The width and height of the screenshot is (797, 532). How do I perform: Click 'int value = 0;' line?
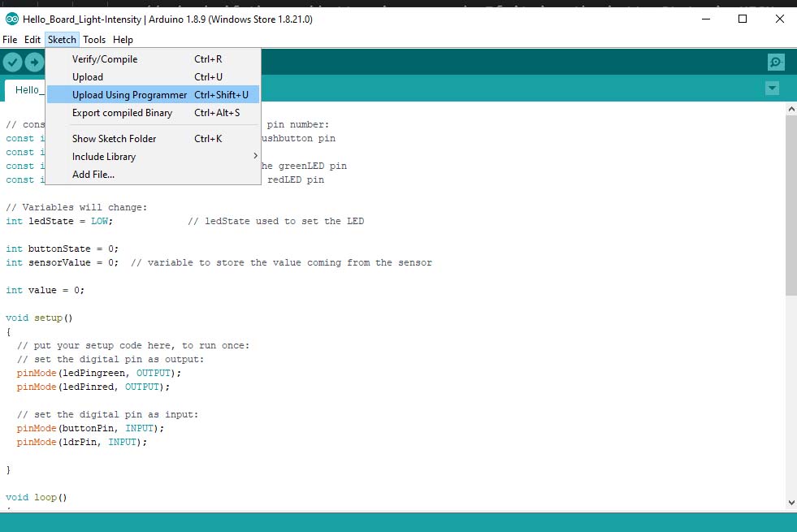pos(45,290)
